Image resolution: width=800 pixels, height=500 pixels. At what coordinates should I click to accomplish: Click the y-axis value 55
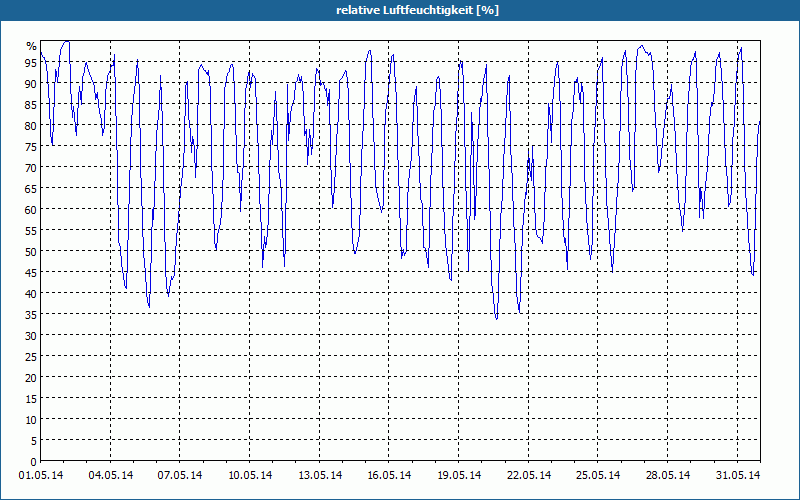31,231
